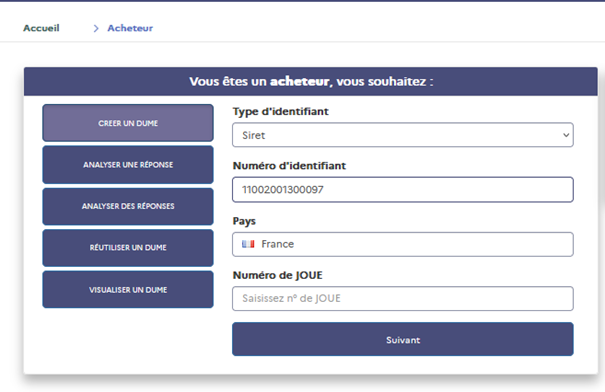Click the 'Vous êtes un acheteur' header banner
This screenshot has height=392, width=605.
pos(311,81)
